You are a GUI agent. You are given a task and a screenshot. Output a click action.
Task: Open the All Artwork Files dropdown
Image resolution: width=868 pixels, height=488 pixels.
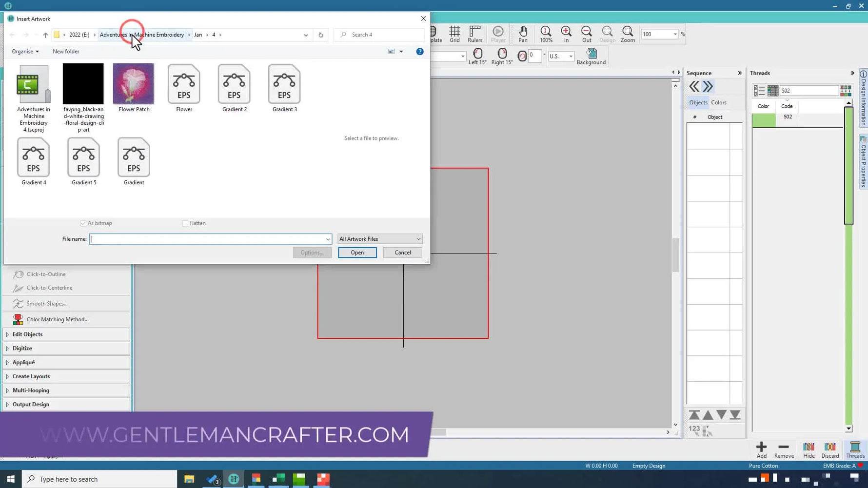(379, 238)
